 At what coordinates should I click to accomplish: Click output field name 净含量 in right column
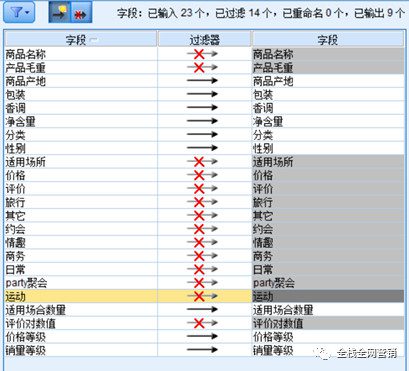[x=268, y=121]
